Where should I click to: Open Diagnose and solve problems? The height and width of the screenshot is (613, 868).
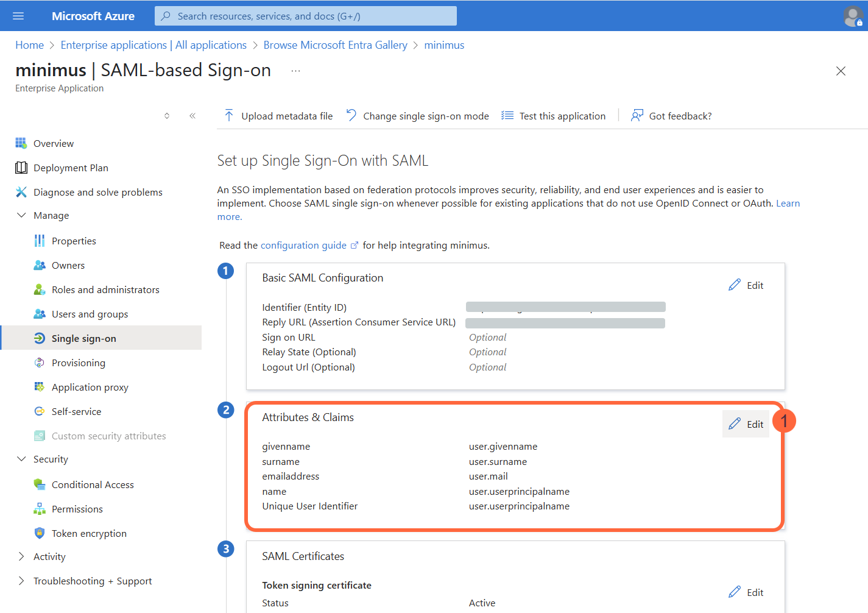(x=96, y=192)
